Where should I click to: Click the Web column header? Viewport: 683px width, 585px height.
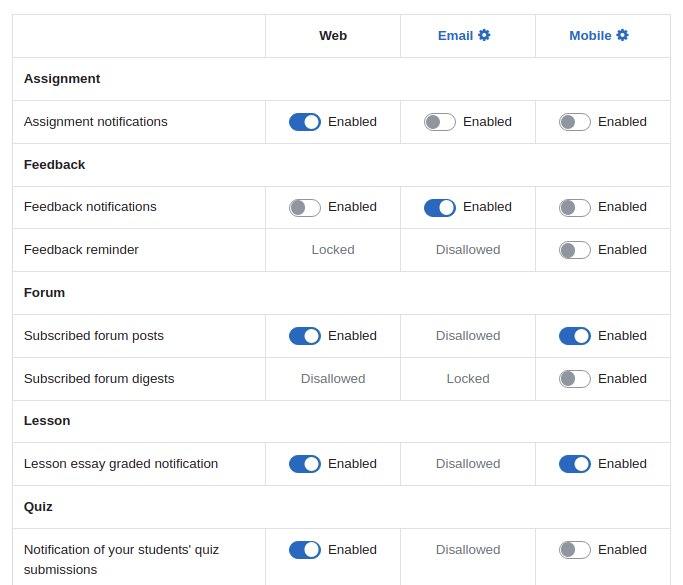pos(333,36)
